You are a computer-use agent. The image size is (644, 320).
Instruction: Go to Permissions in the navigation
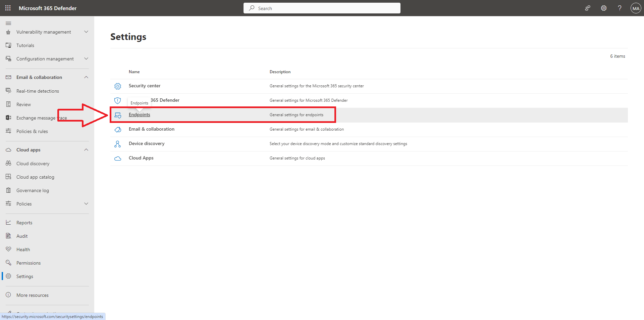(x=29, y=263)
